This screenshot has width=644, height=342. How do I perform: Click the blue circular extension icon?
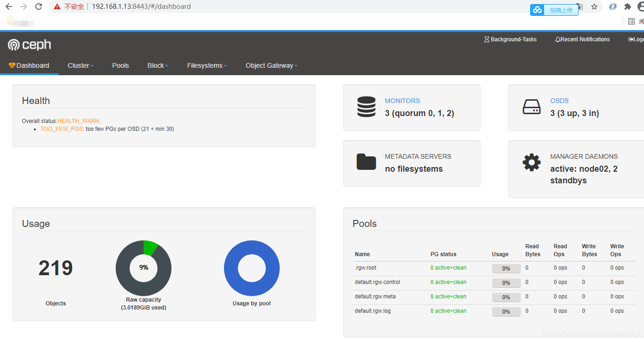tap(613, 6)
